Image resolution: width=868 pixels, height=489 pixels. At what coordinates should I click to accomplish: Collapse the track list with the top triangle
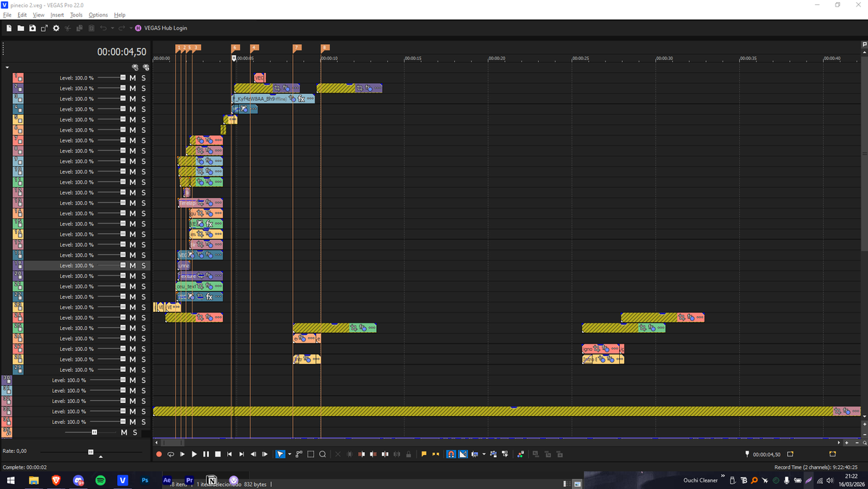coord(7,67)
